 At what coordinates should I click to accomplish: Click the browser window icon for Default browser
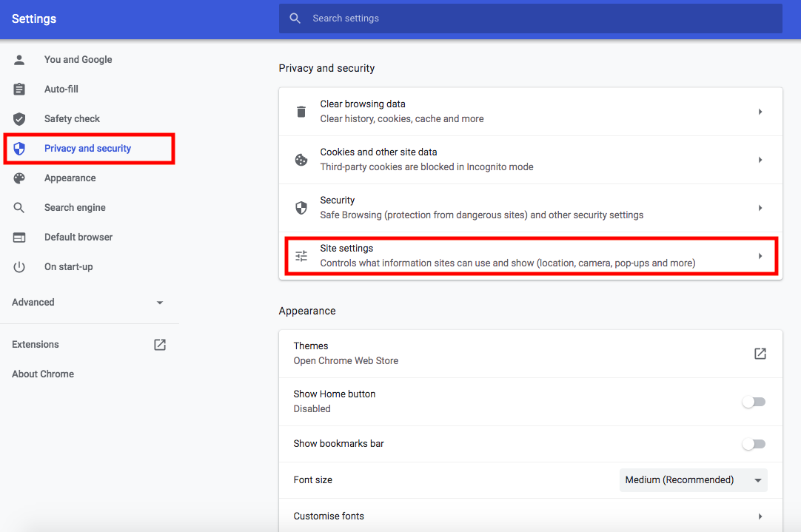click(19, 238)
